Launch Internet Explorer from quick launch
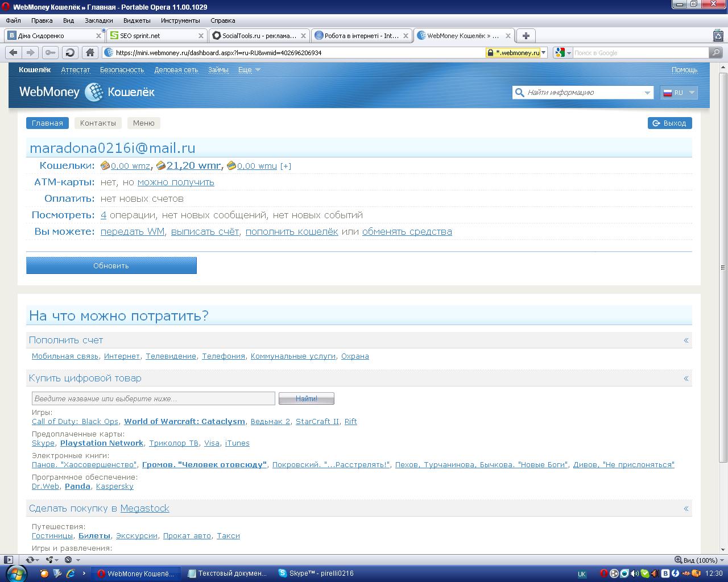Screen dimensions: 728x582 coord(71,573)
